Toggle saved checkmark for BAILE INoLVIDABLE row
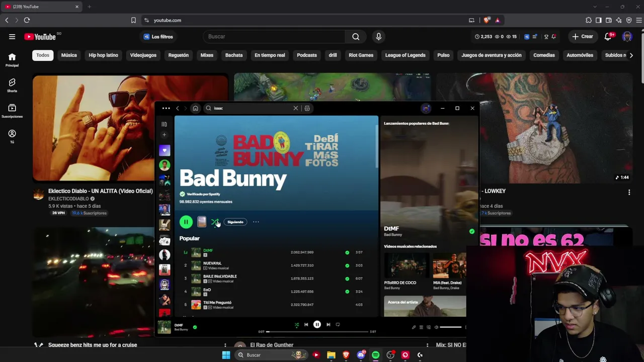Image resolution: width=644 pixels, height=362 pixels. (x=347, y=279)
